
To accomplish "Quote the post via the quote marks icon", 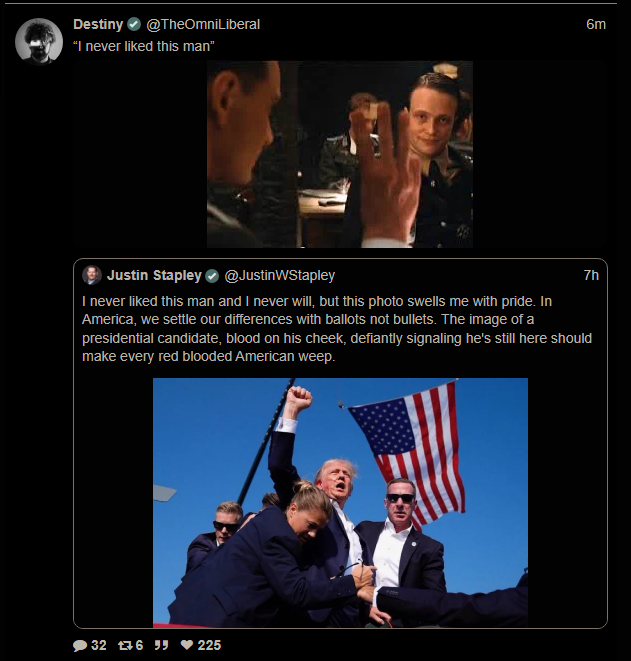I will tap(161, 645).
